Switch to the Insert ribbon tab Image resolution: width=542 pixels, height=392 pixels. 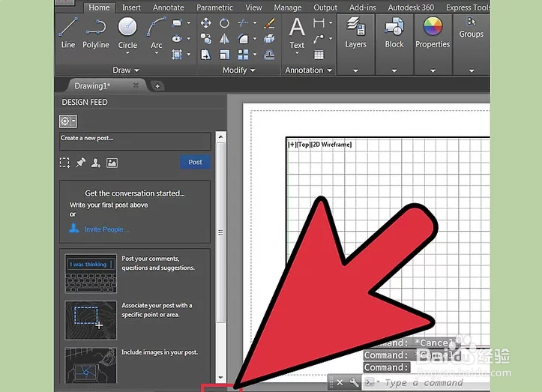131,7
